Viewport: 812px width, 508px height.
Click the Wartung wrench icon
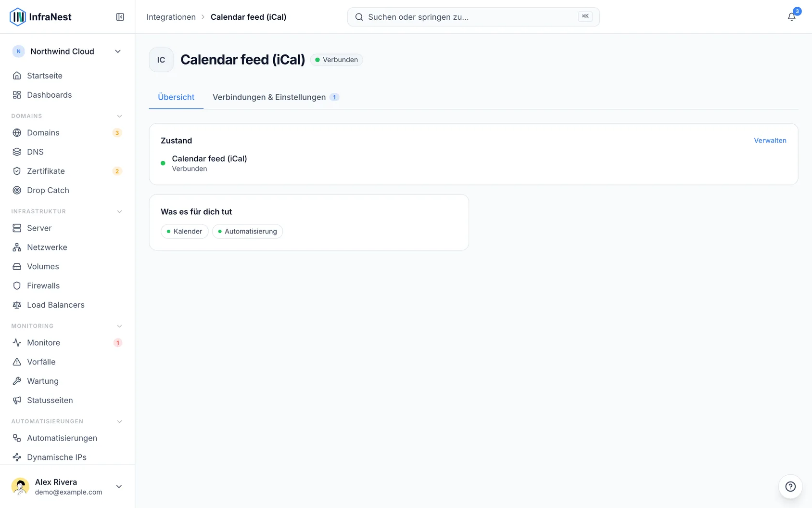[17, 381]
